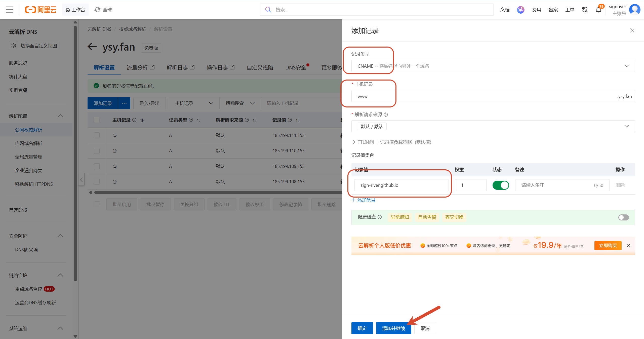Open the 记录类型 CNAME dropdown
The image size is (644, 339).
(x=493, y=66)
